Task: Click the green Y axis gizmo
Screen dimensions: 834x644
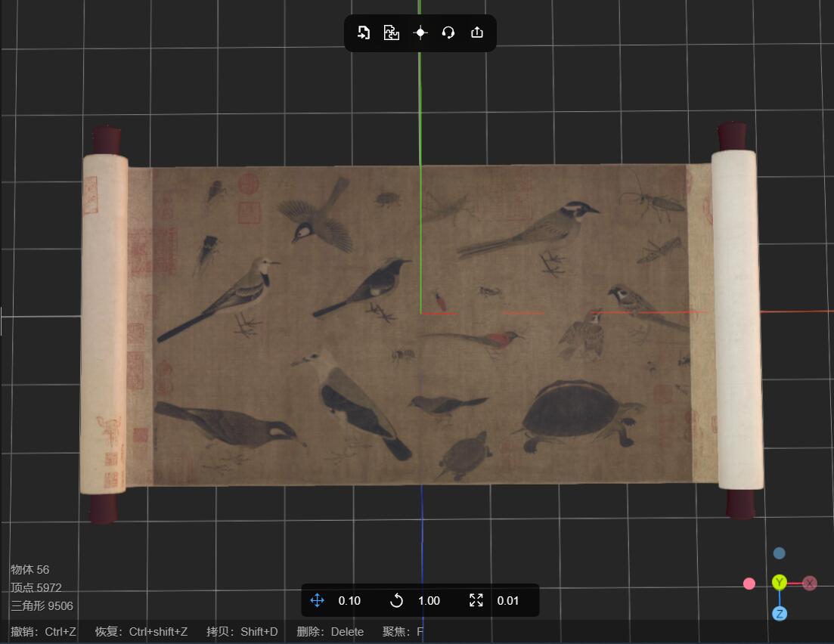Action: click(780, 582)
